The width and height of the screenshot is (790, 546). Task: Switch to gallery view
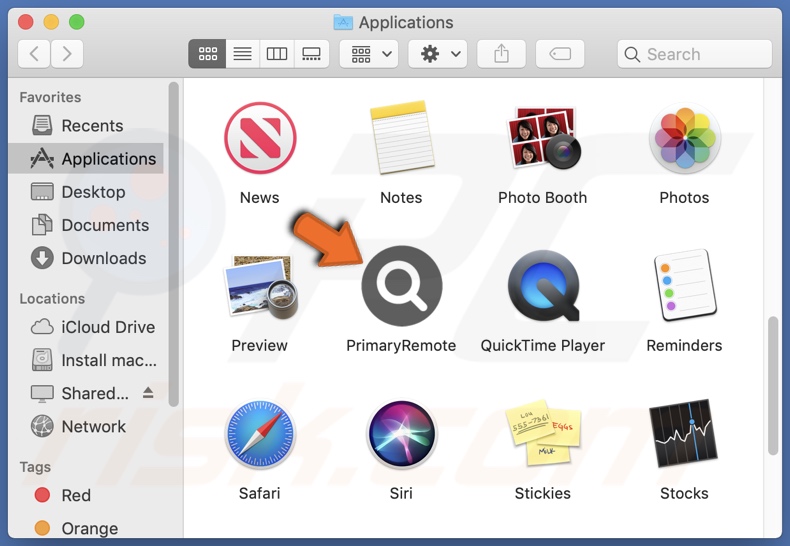[x=311, y=54]
